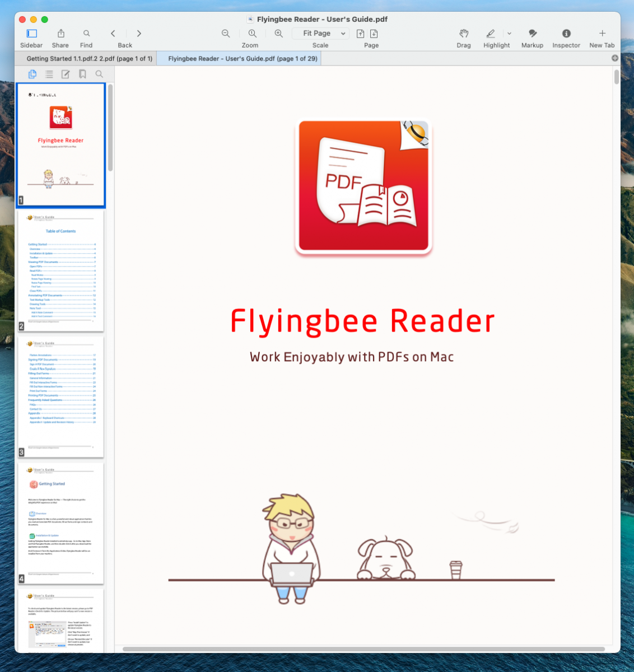This screenshot has width=634, height=672.
Task: Toggle the Sidebar button in the toolbar
Action: pyautogui.click(x=32, y=34)
